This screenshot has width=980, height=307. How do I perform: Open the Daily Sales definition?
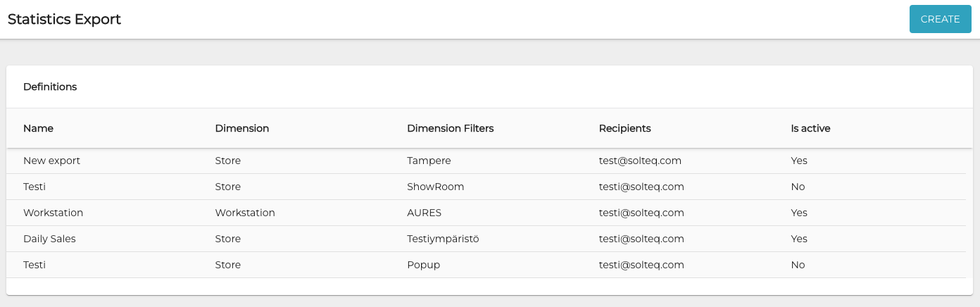click(49, 239)
